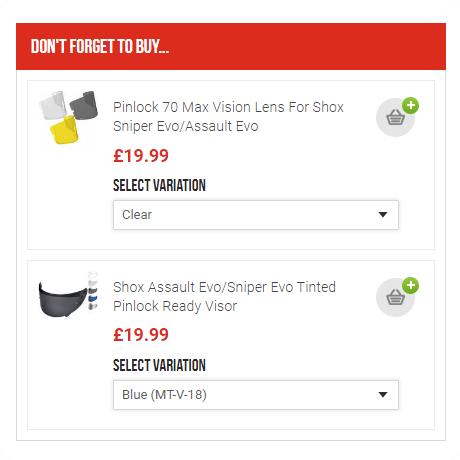This screenshot has height=460, width=460.
Task: Click Select Variation label above Clear dropdown
Action: click(x=159, y=185)
